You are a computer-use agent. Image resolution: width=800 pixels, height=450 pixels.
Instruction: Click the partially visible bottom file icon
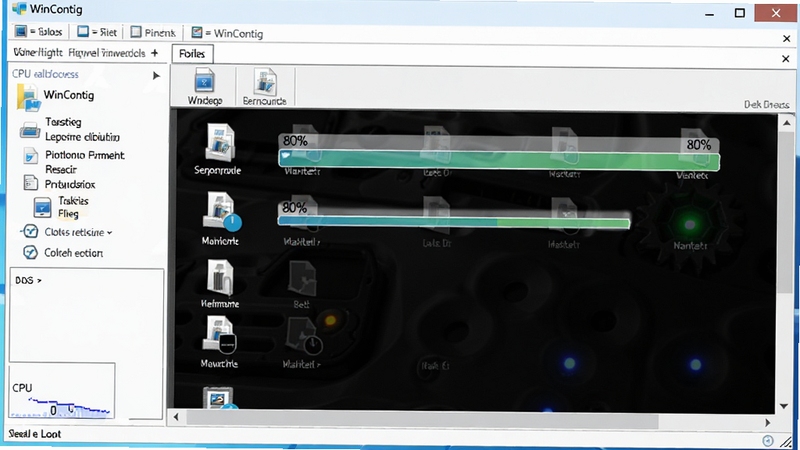click(x=219, y=398)
